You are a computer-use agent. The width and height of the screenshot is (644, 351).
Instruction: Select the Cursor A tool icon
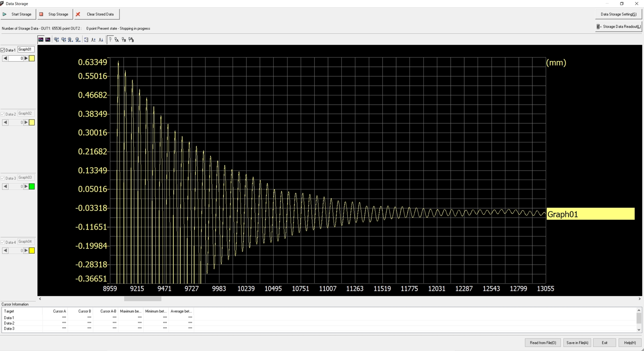click(x=117, y=40)
